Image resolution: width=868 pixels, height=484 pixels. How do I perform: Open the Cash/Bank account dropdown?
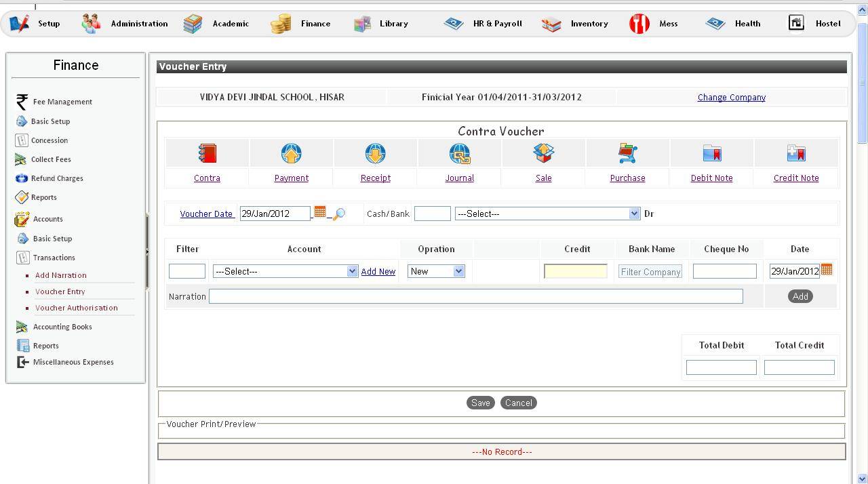point(547,214)
